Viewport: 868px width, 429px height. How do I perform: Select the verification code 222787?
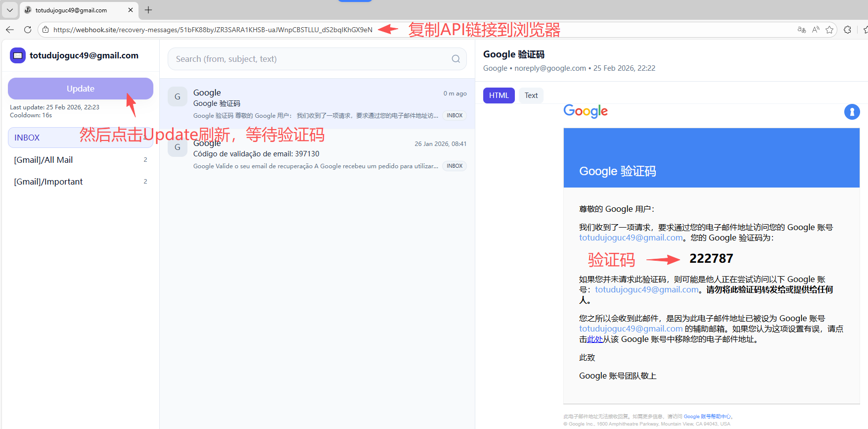[x=711, y=258]
